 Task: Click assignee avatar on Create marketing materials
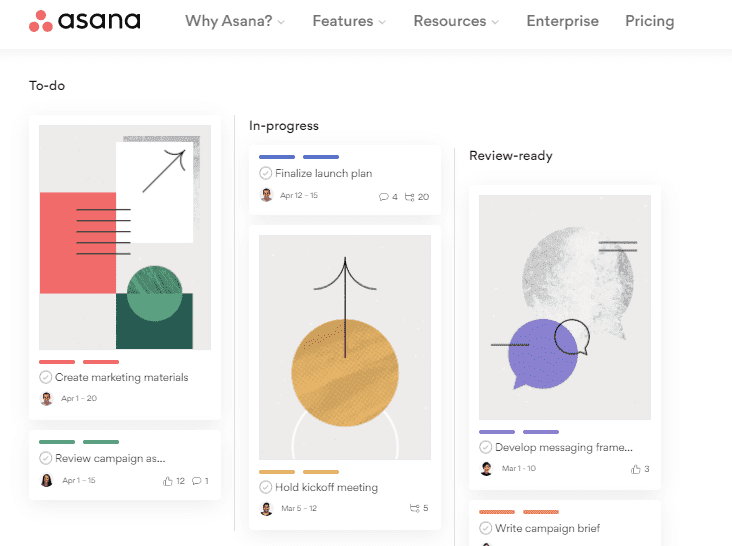click(46, 399)
